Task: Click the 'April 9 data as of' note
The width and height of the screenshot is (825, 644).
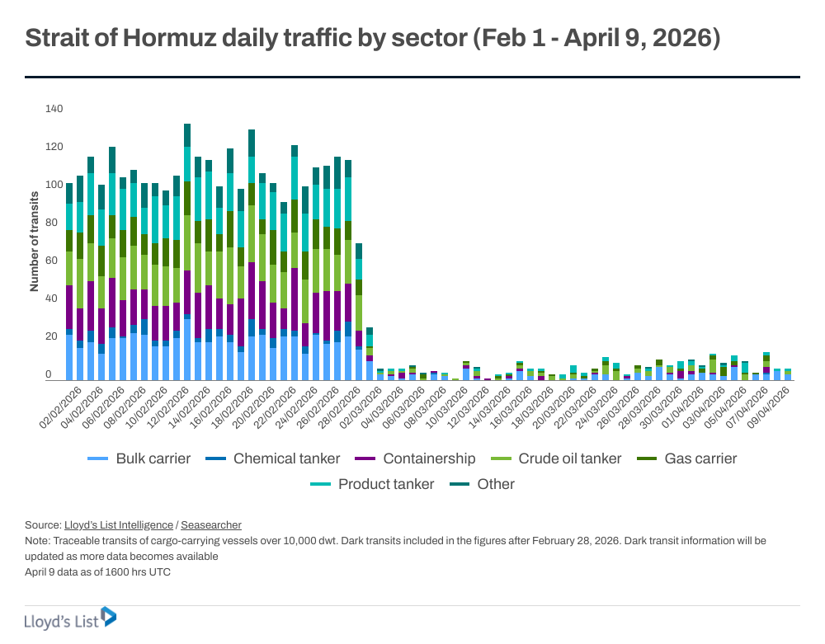Action: (97, 571)
